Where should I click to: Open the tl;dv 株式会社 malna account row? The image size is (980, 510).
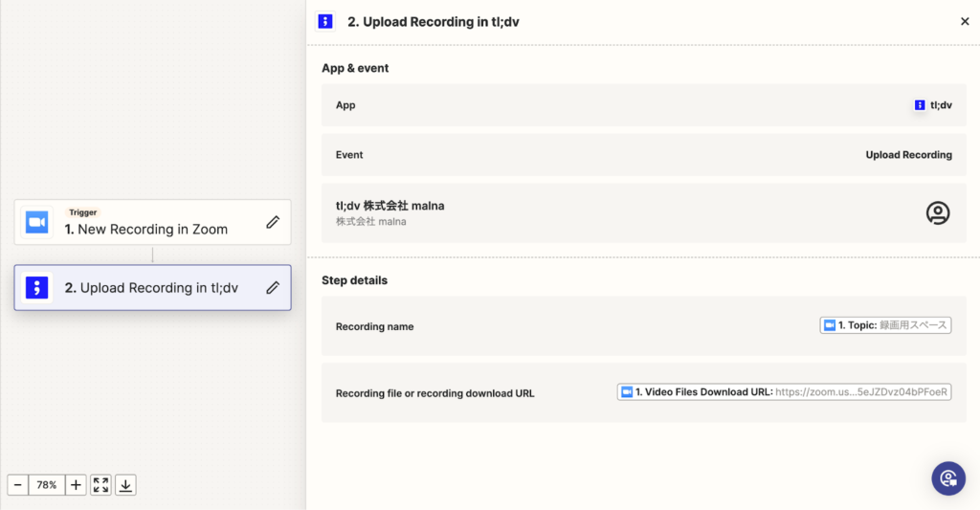click(644, 213)
